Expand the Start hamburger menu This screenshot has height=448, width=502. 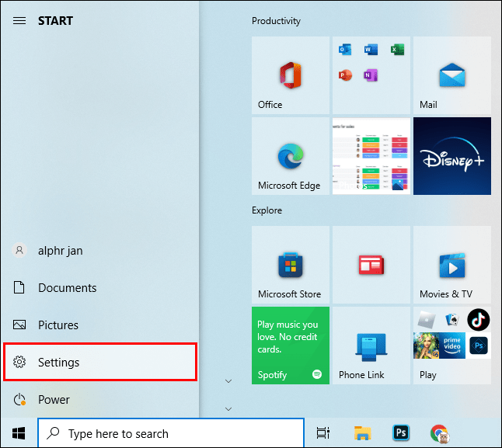[x=19, y=21]
